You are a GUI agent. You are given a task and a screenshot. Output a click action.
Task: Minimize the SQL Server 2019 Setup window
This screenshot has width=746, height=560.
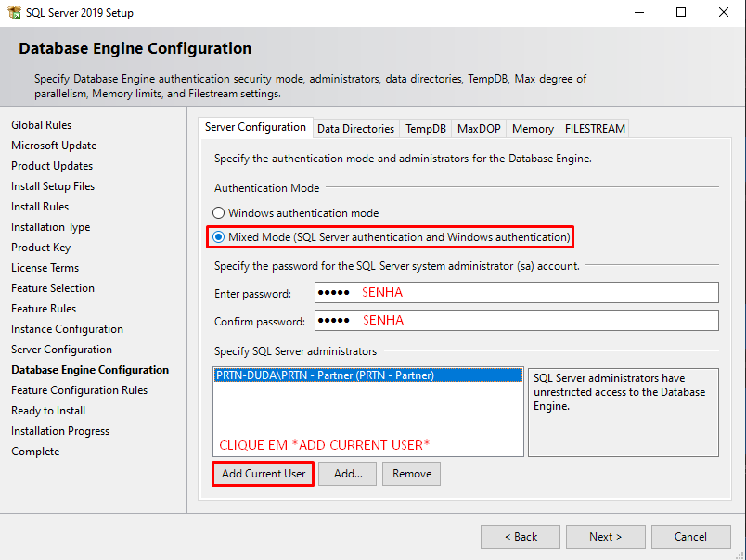point(639,12)
